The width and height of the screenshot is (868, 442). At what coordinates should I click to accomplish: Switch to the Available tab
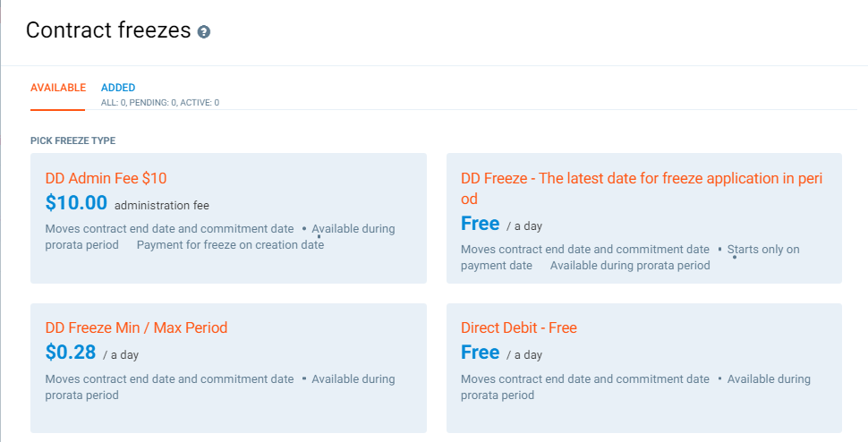coord(58,88)
